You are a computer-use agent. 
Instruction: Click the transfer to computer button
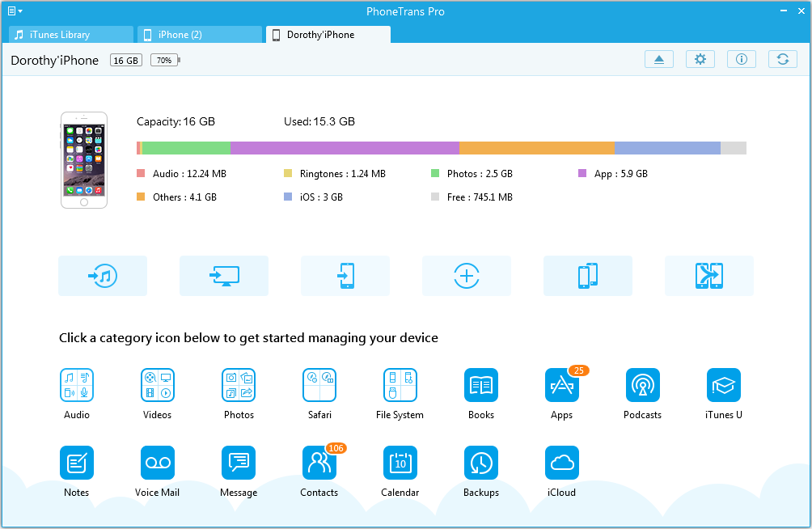(224, 276)
